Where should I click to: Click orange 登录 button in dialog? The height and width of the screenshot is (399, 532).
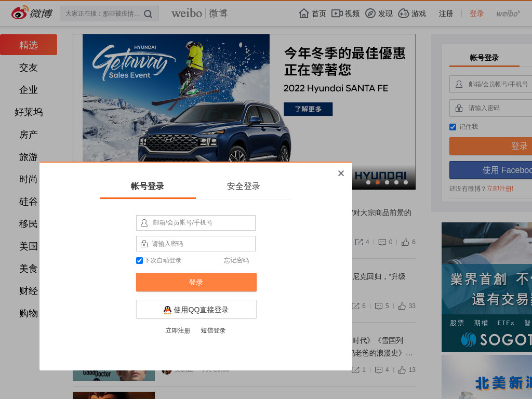tap(196, 282)
